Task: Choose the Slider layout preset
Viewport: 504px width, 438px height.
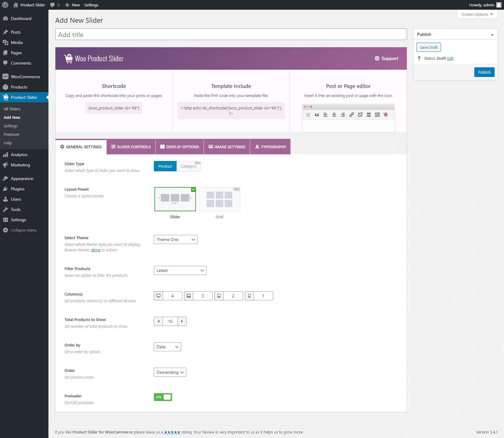Action: coord(175,199)
